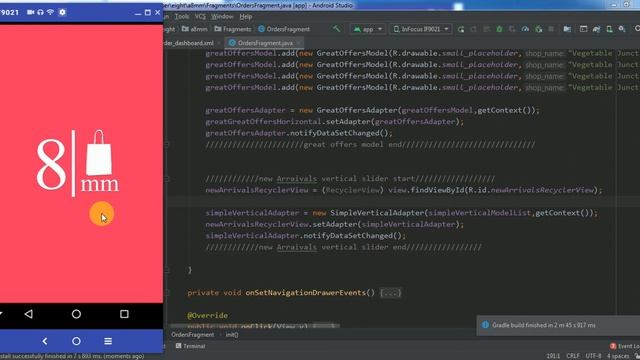Image resolution: width=640 pixels, height=360 pixels.
Task: Click the Fragments breadcrumb folder
Action: pyautogui.click(x=233, y=29)
